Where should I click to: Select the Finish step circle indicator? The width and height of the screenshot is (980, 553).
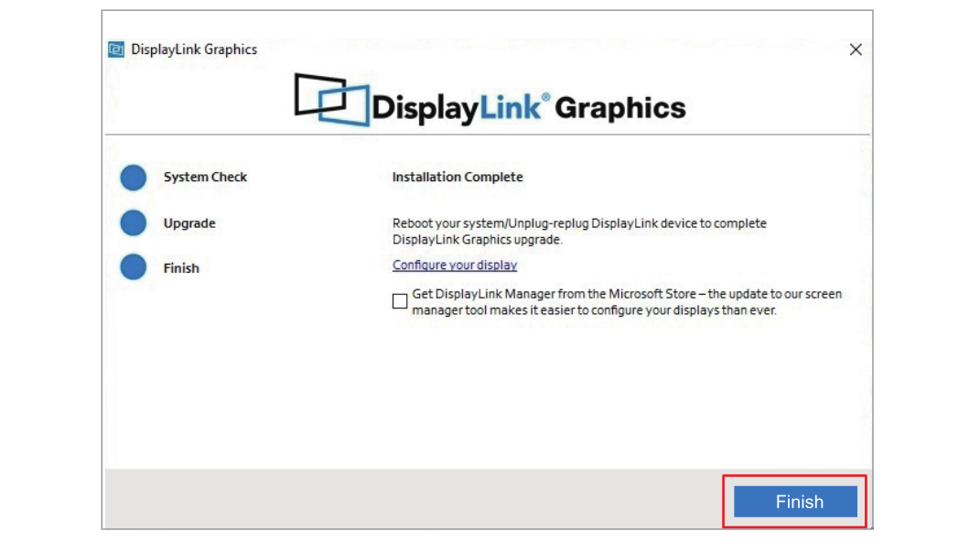click(134, 267)
